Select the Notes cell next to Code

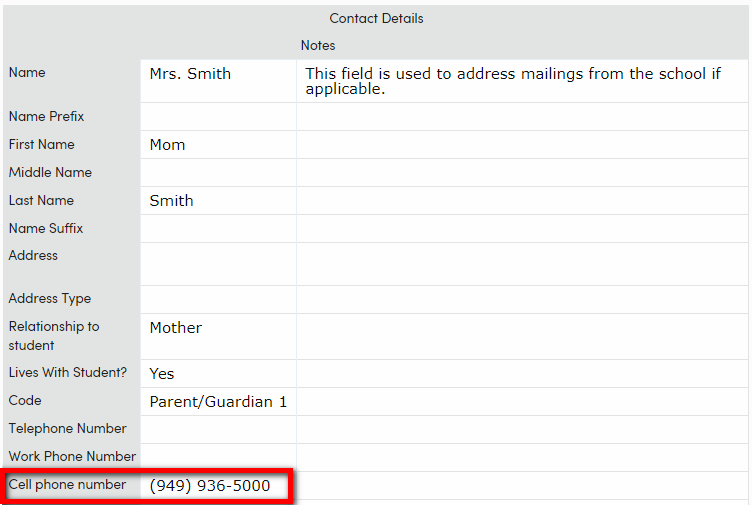click(x=522, y=402)
